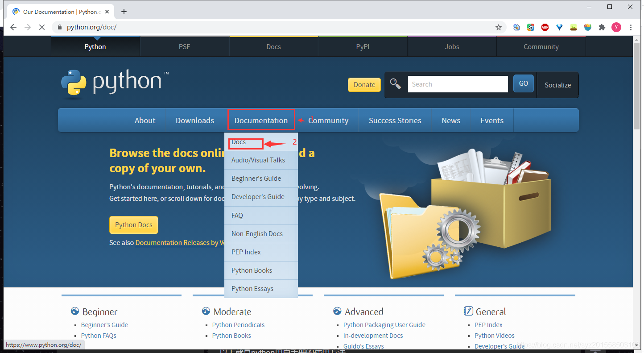This screenshot has height=353, width=644.
Task: Click the browser forward arrow
Action: (28, 27)
